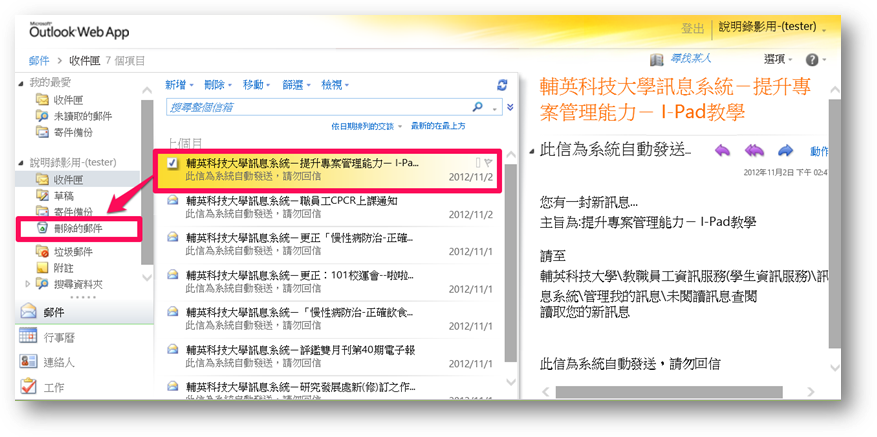Click the category box icon on selected message
The width and height of the screenshot is (877, 437).
pyautogui.click(x=478, y=163)
